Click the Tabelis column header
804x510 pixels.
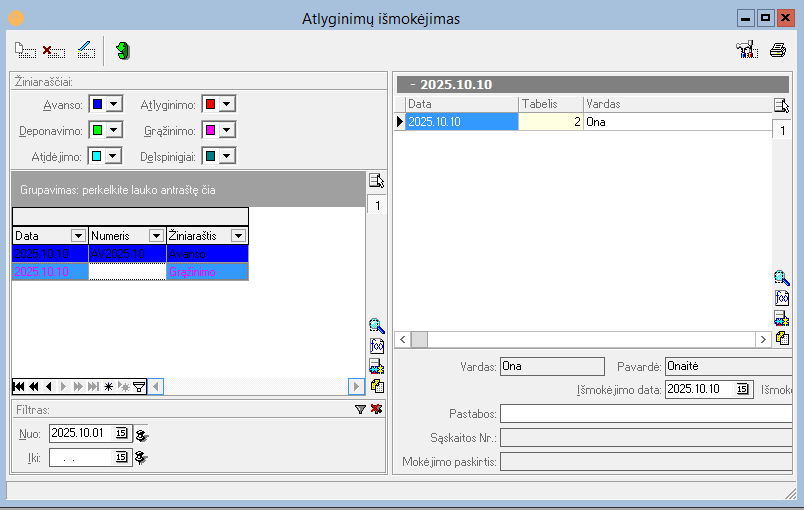pyautogui.click(x=551, y=104)
